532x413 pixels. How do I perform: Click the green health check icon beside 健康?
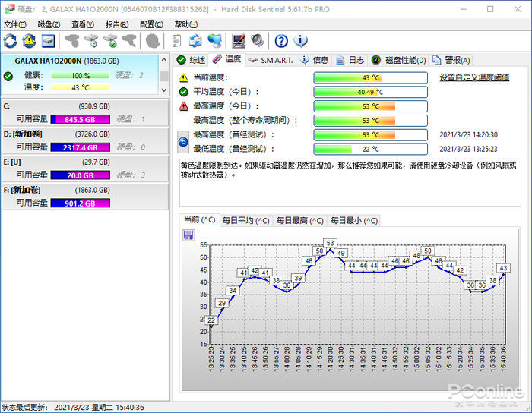8,77
